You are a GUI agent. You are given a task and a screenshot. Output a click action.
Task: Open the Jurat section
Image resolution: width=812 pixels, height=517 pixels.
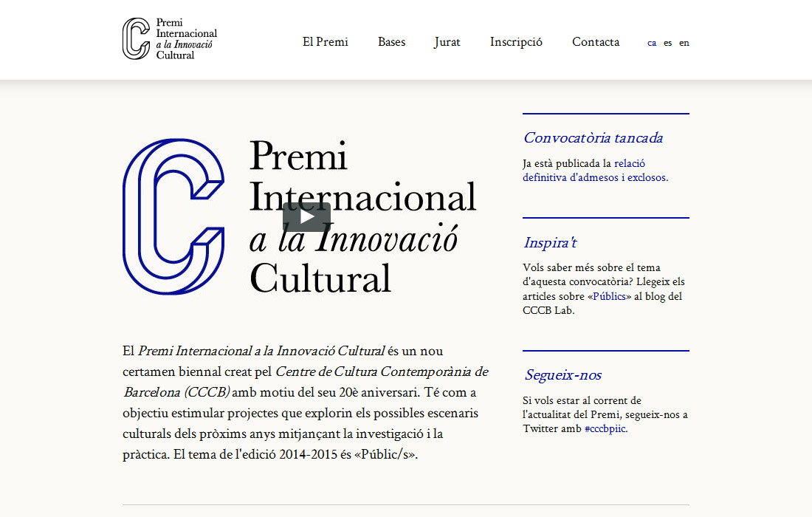pos(447,42)
